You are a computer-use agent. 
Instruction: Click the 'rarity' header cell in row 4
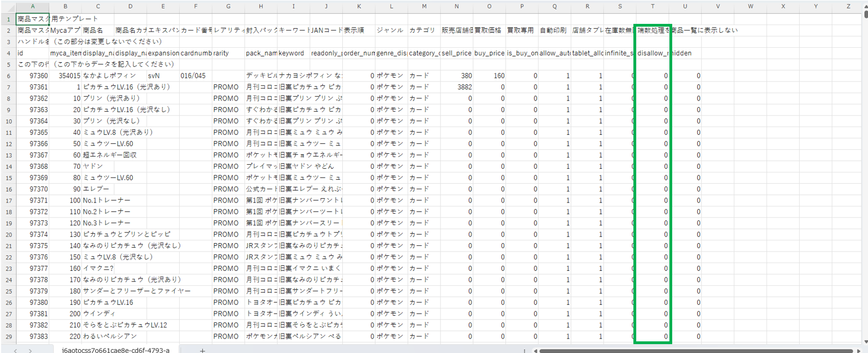click(x=229, y=53)
